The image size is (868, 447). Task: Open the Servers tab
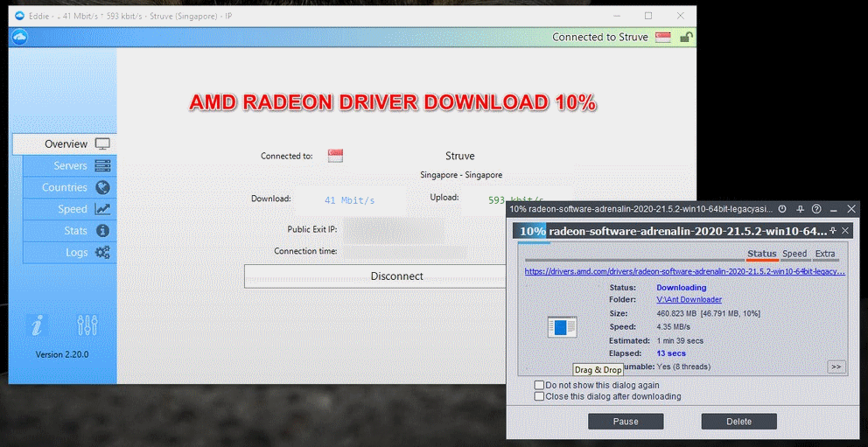click(70, 165)
